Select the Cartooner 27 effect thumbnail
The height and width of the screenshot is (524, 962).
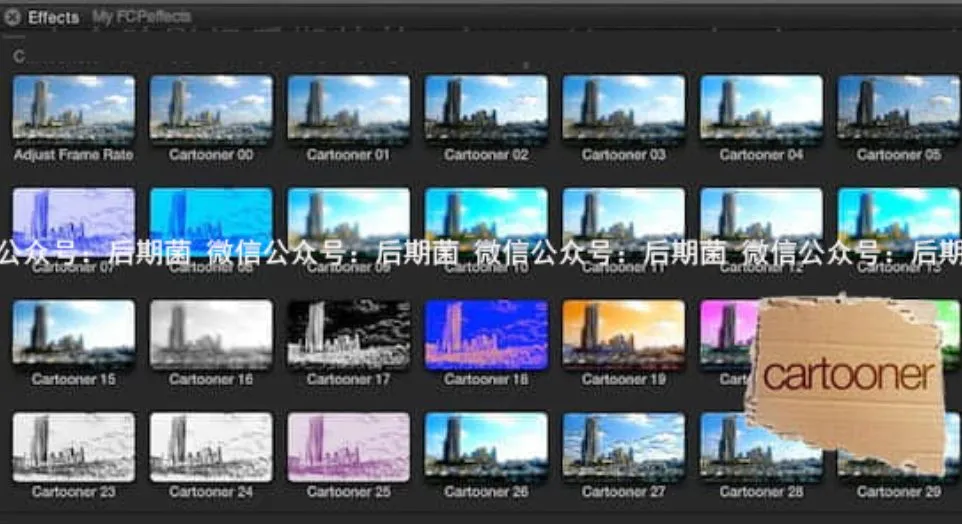tap(623, 447)
